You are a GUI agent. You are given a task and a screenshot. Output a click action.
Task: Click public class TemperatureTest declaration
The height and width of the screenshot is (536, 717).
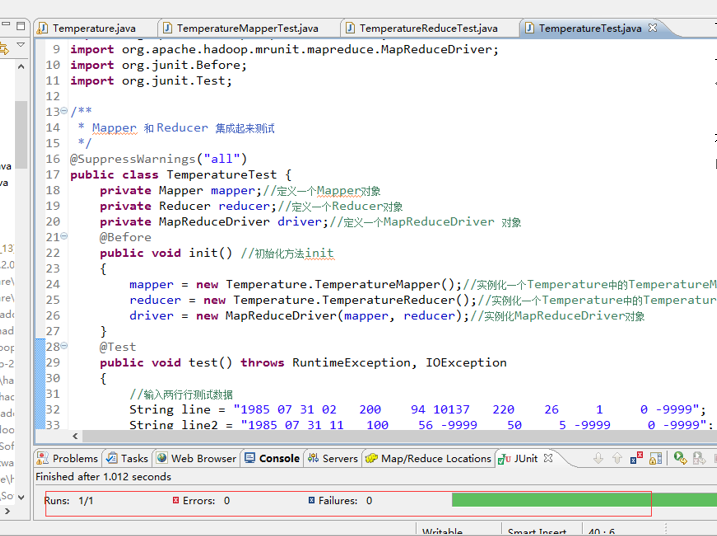[x=181, y=175]
